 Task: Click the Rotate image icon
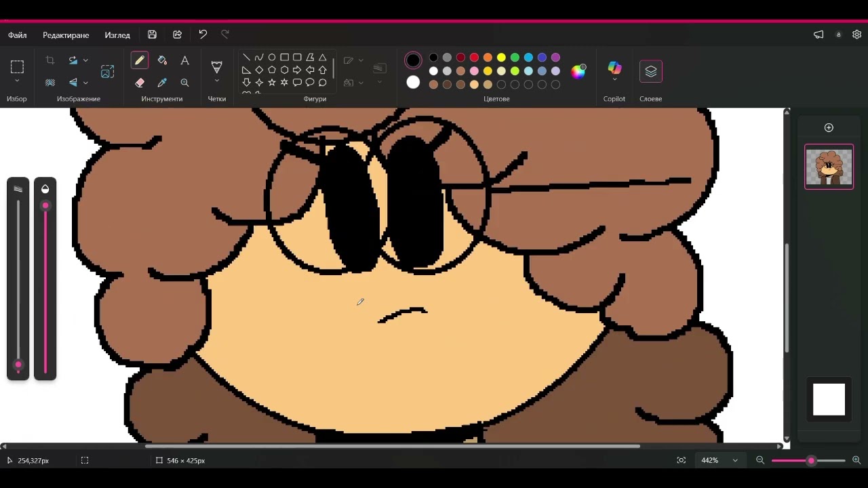(x=73, y=60)
